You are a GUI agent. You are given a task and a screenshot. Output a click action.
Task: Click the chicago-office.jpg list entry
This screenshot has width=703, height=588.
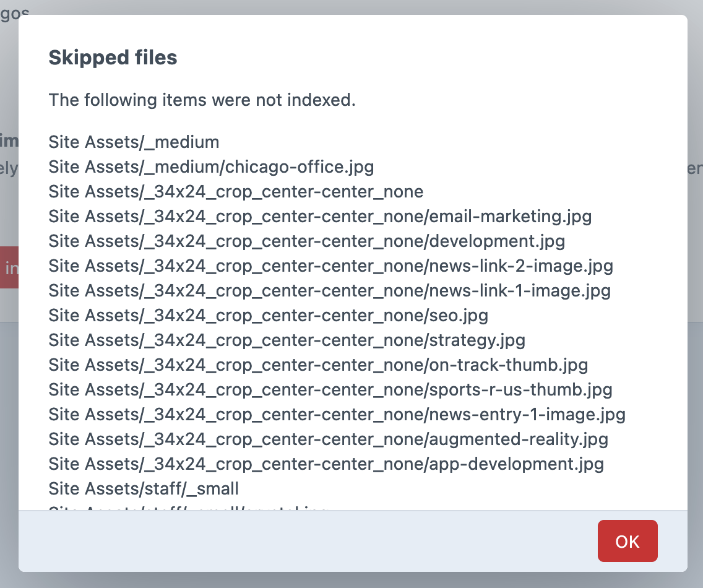click(x=211, y=166)
